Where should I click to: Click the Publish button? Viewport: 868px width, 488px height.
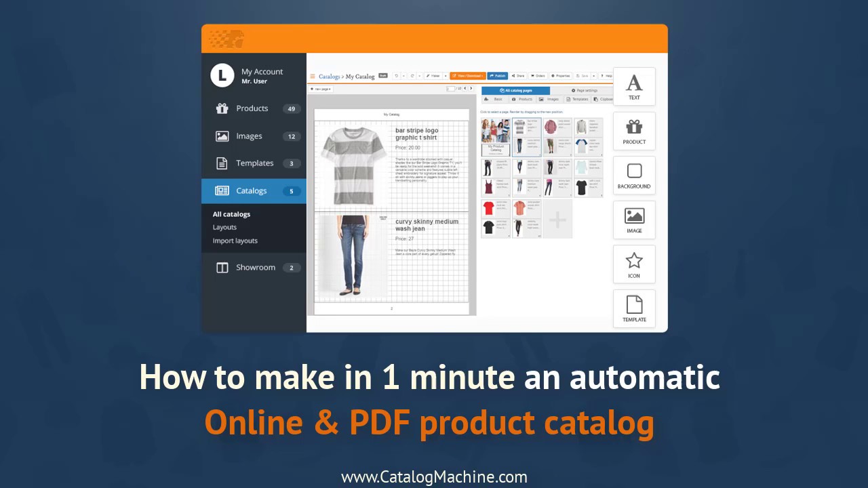tap(498, 76)
